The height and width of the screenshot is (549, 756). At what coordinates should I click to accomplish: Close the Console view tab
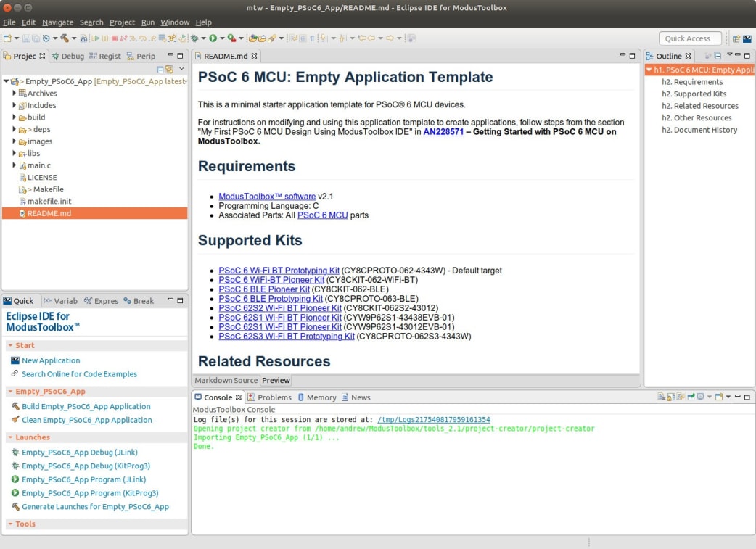pos(238,397)
